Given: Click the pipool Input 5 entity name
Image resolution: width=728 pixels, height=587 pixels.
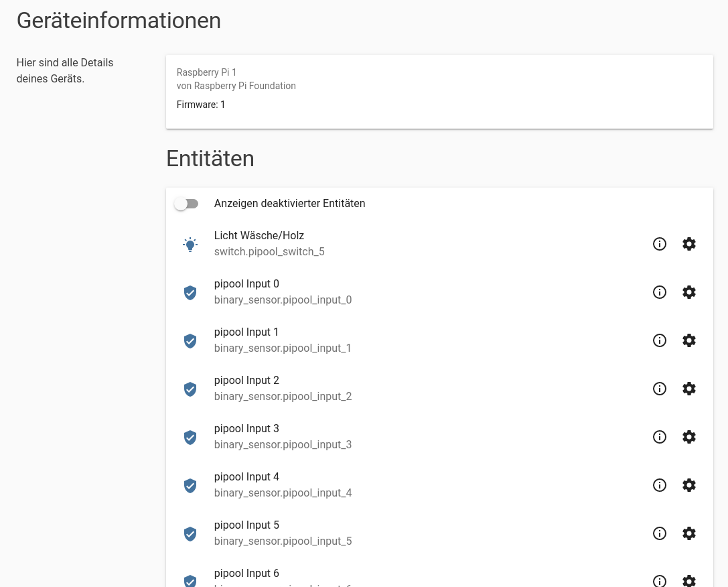Looking at the screenshot, I should [246, 525].
